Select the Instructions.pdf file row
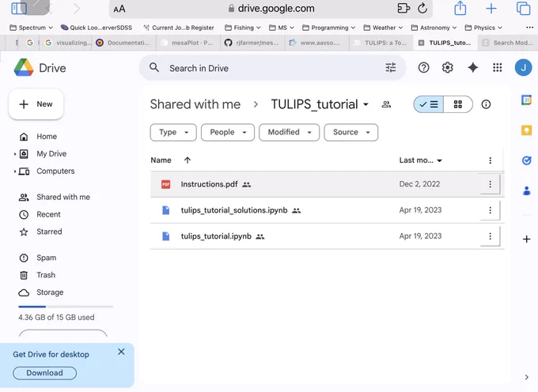Image resolution: width=538 pixels, height=392 pixels. [x=327, y=184]
